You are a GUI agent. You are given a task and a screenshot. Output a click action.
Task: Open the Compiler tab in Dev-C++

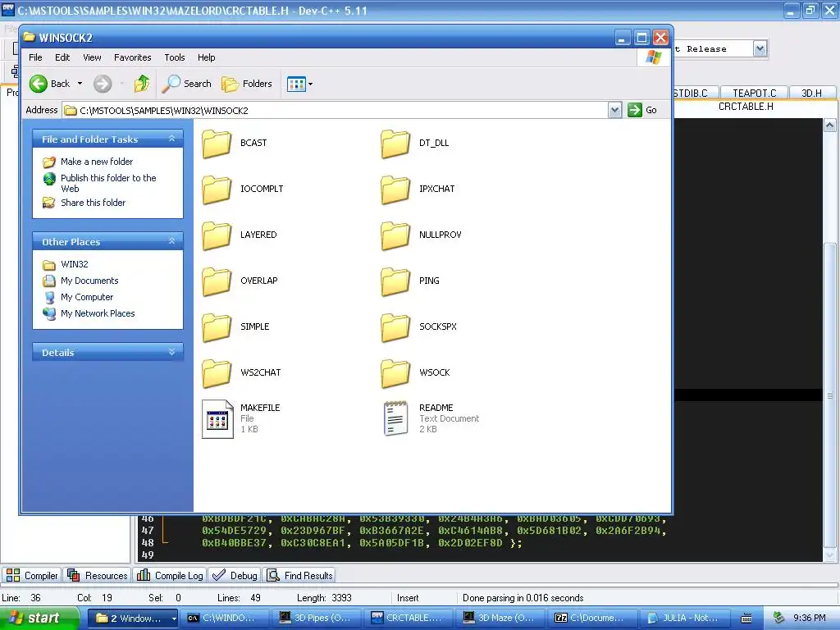pyautogui.click(x=32, y=575)
